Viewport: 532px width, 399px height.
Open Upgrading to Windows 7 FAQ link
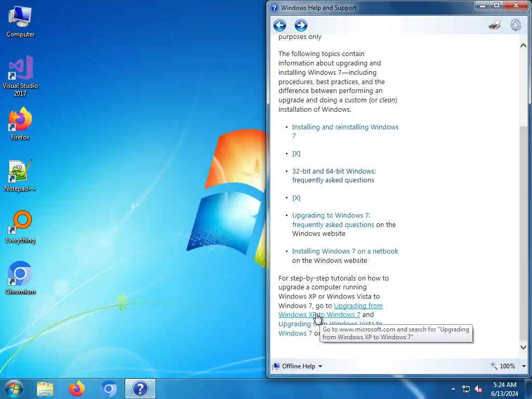(x=333, y=220)
